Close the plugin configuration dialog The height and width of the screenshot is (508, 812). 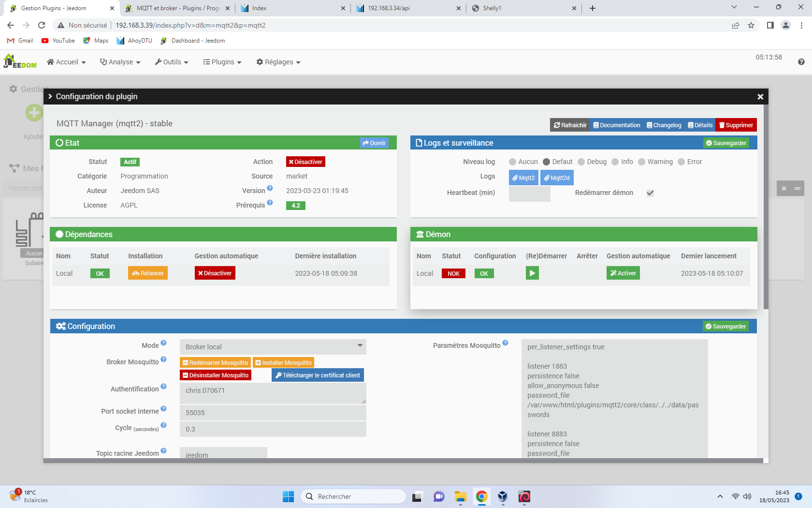(x=760, y=97)
